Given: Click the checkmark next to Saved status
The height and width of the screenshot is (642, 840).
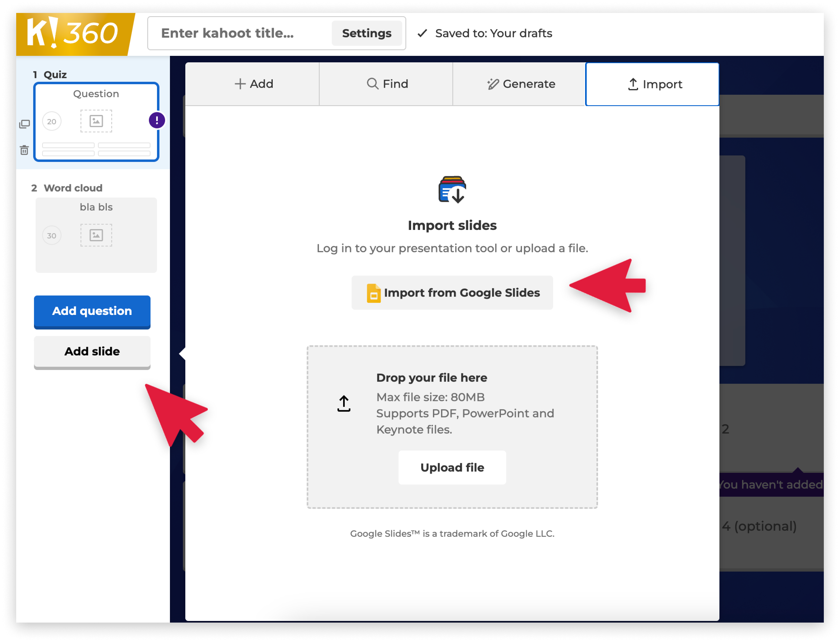Looking at the screenshot, I should click(x=422, y=33).
